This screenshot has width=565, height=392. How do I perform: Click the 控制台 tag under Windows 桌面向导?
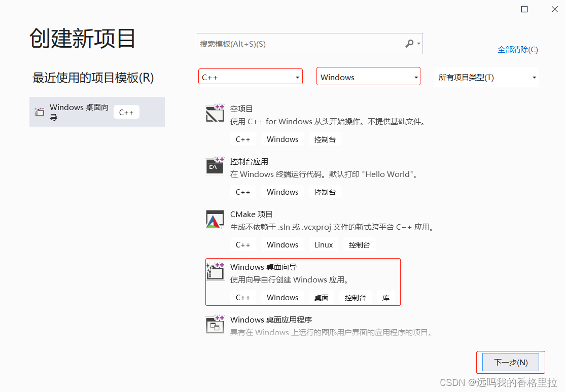356,298
